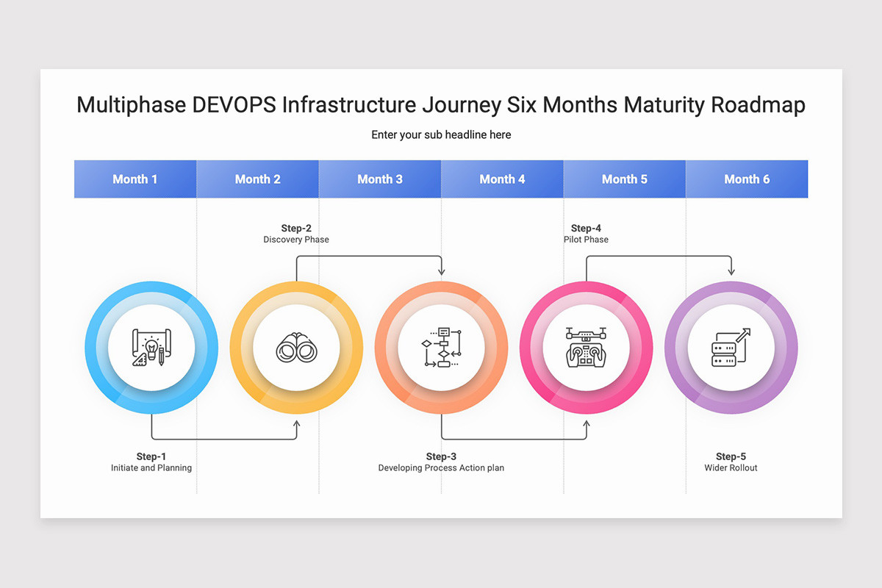Select the diamond decision node in Step-3 icon
The height and width of the screenshot is (588, 882).
pos(425,342)
